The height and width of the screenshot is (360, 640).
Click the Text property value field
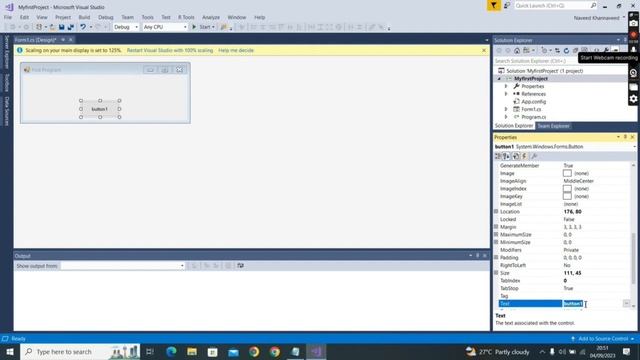click(x=592, y=304)
